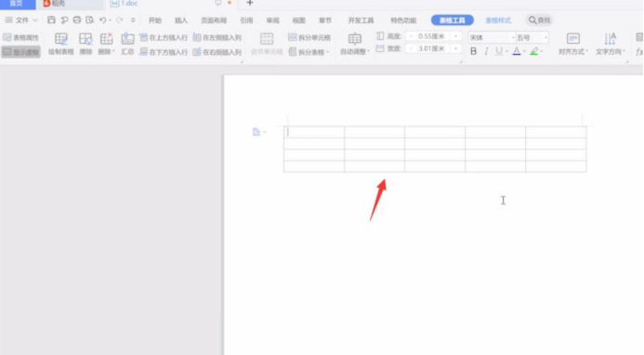Switch to the 特色功能 Features tab
The image size is (644, 355).
click(x=403, y=20)
